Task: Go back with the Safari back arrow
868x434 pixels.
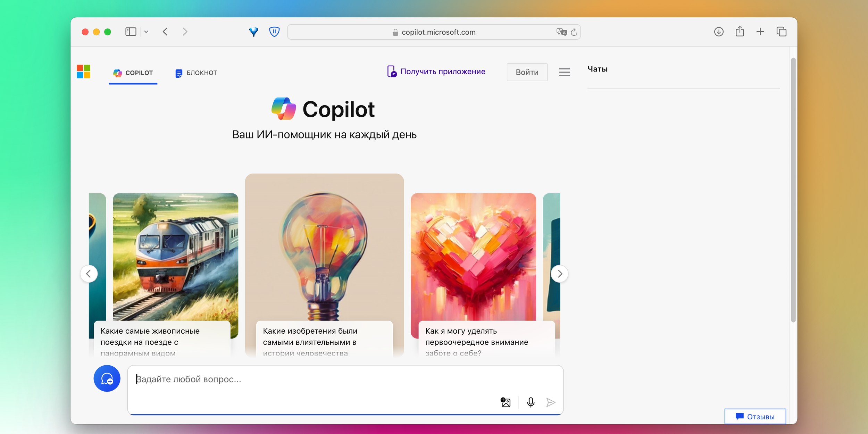Action: click(165, 32)
